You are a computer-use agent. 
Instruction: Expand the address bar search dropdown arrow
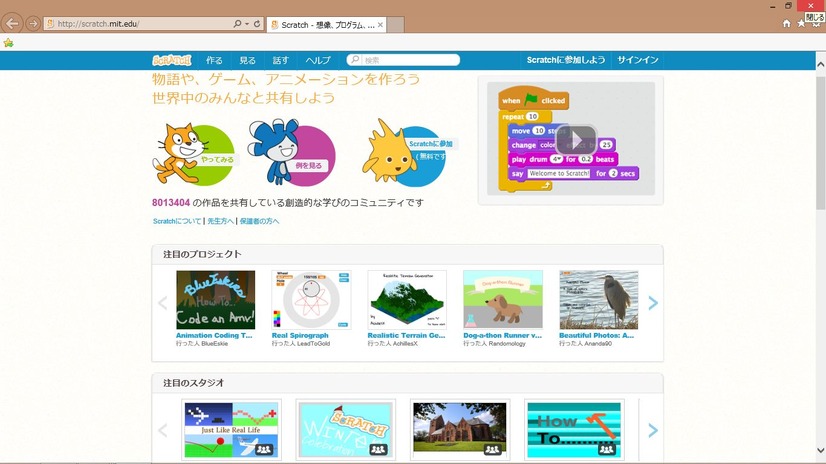pyautogui.click(x=246, y=23)
